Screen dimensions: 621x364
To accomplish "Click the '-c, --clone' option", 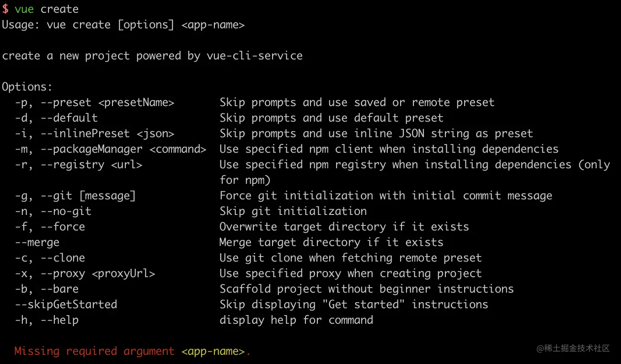I will click(x=50, y=258).
